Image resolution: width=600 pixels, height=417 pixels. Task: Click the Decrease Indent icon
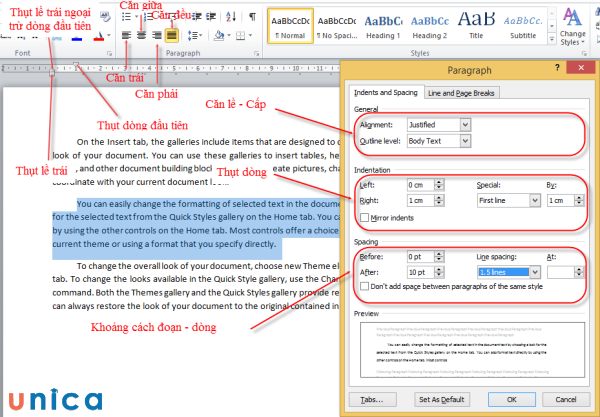click(x=197, y=16)
